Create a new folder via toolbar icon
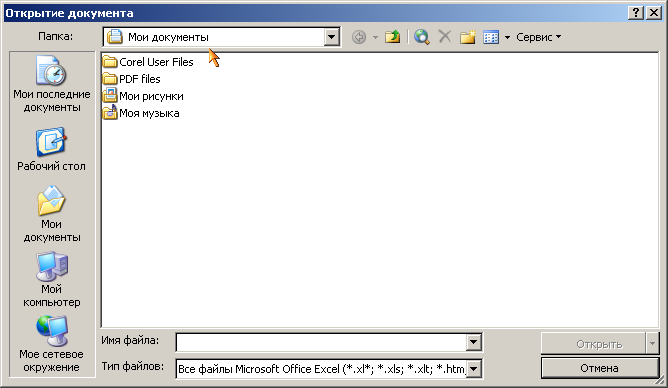Screen dimensions: 668x388 click(x=467, y=37)
